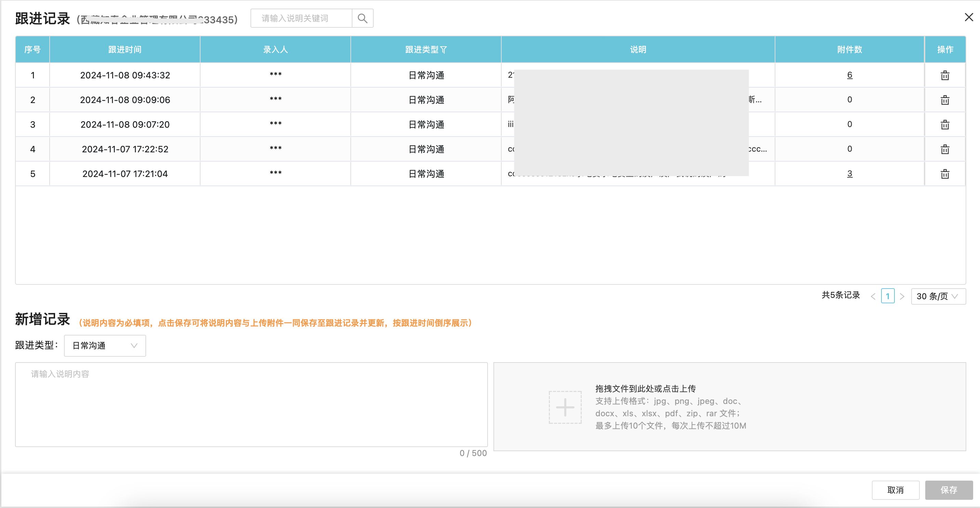Screen dimensions: 980x508
Task: Delete the record from 2024-11-08 09:09:06
Action: pyautogui.click(x=945, y=100)
